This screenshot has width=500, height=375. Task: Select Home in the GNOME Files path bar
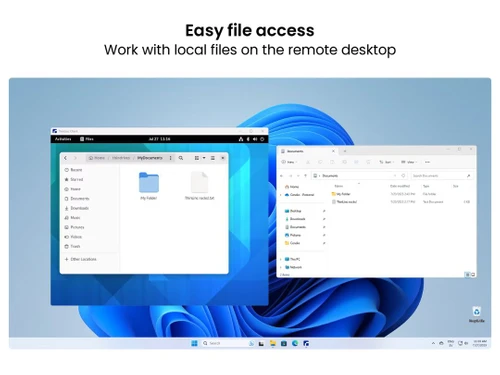coord(97,158)
